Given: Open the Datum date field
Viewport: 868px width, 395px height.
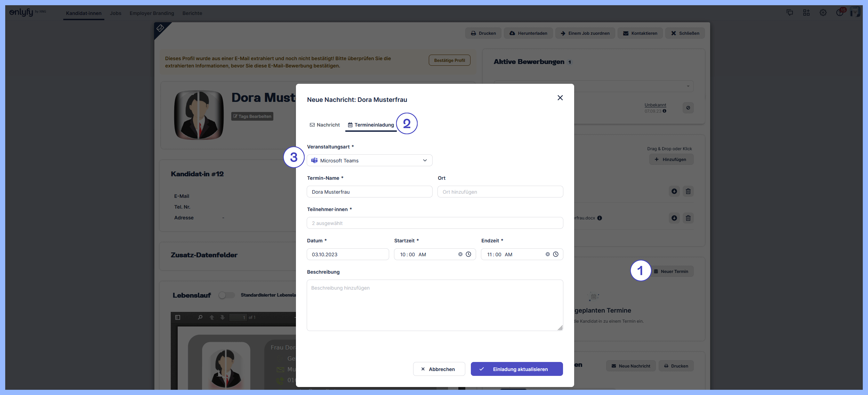Looking at the screenshot, I should click(347, 254).
